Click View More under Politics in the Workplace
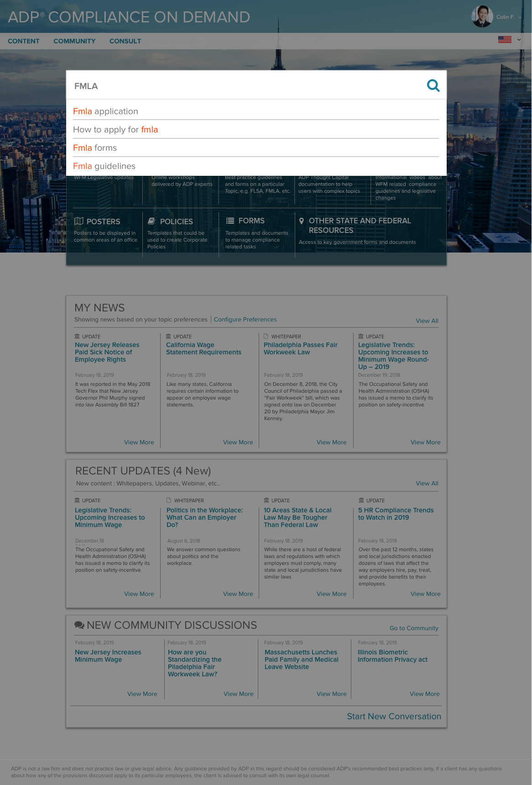 238,594
